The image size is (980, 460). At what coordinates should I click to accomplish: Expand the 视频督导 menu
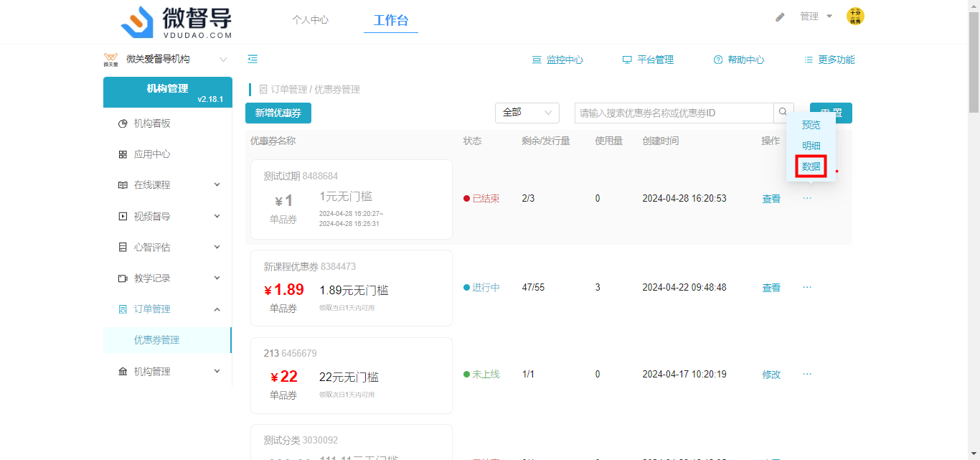tap(168, 216)
